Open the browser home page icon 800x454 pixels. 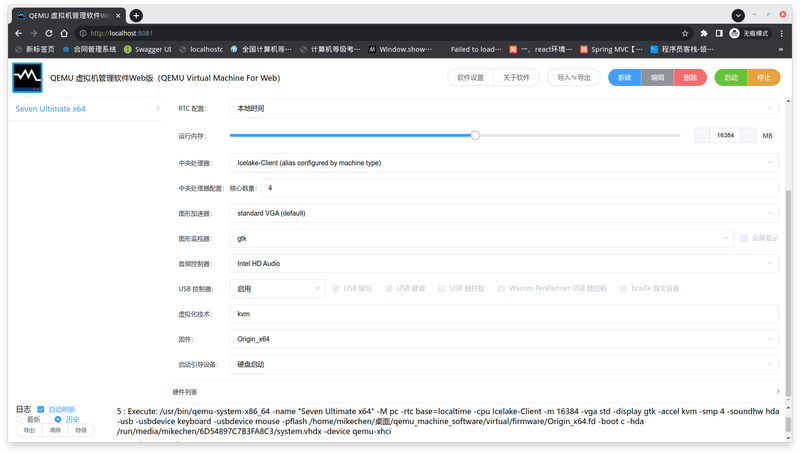(x=64, y=33)
